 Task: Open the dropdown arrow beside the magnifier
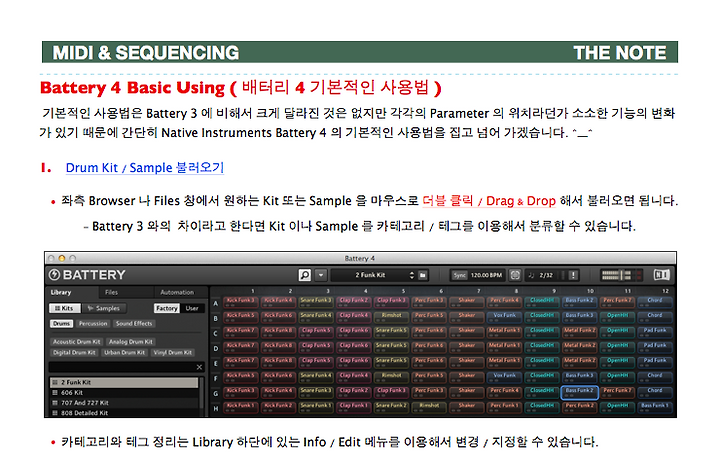click(321, 275)
